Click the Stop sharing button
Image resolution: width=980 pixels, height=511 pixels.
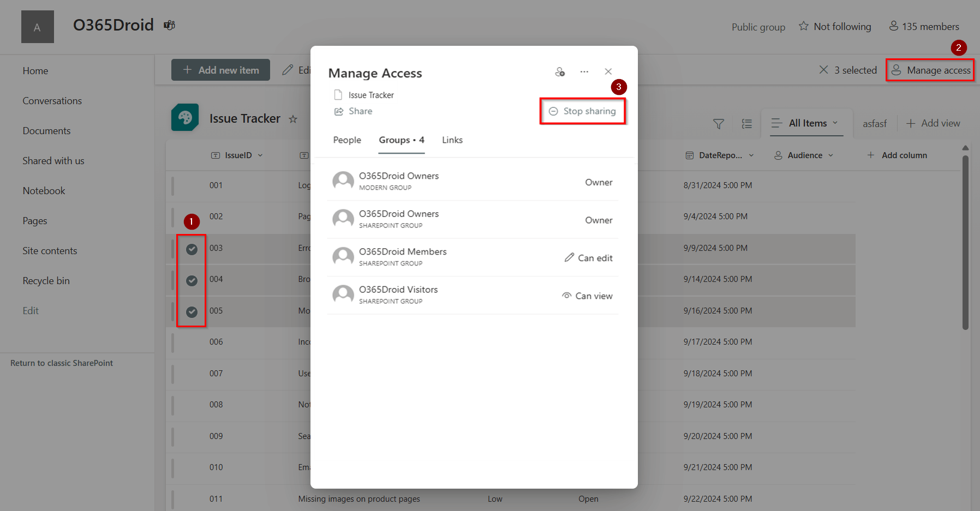pos(582,111)
